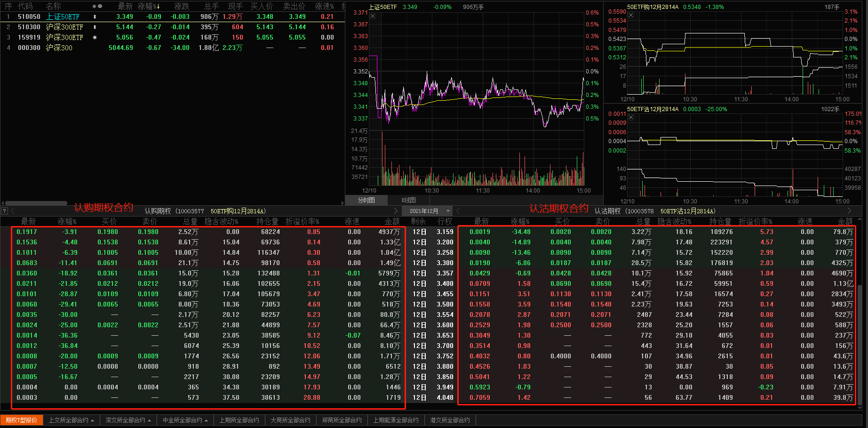The width and height of the screenshot is (868, 428).
Task: Click call implied volatility 37.50
Action: tap(231, 397)
